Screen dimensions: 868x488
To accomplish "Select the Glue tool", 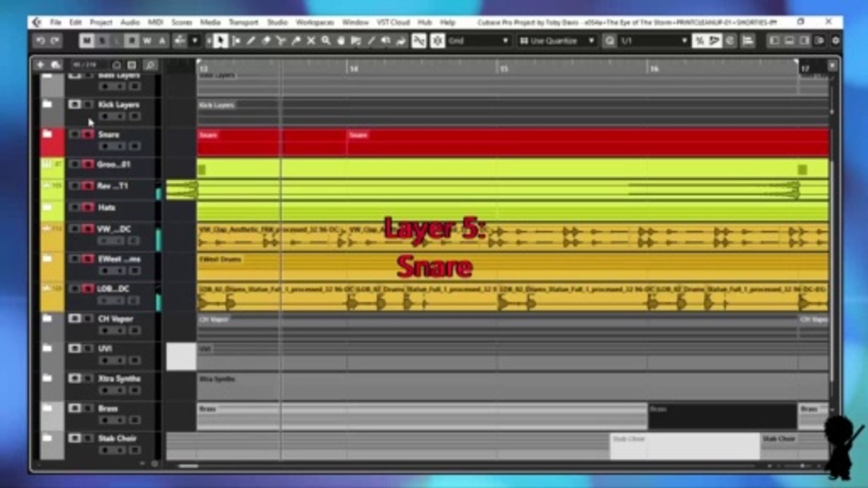I will (296, 41).
